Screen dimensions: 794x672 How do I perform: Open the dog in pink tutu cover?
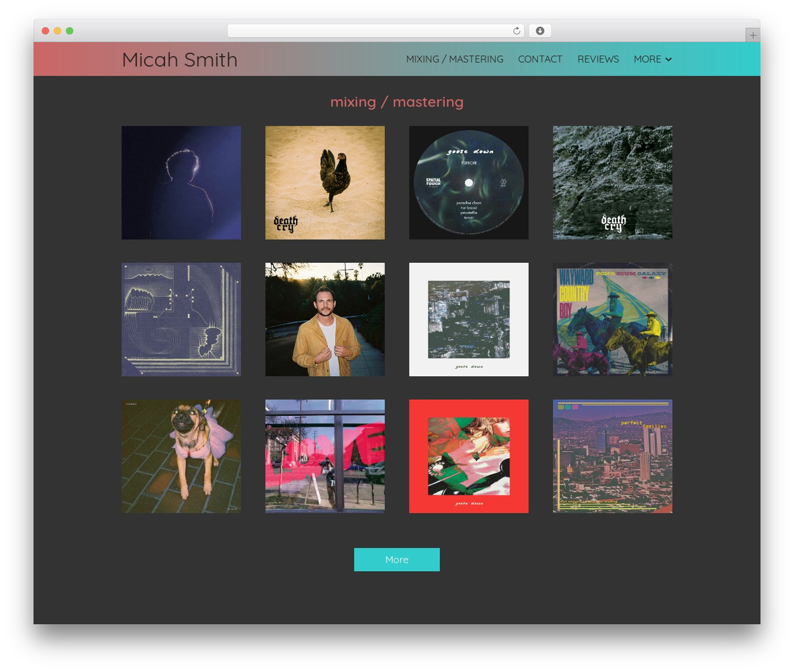click(181, 456)
